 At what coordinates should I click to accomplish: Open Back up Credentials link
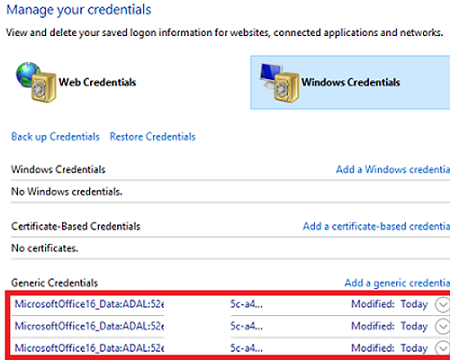(55, 137)
